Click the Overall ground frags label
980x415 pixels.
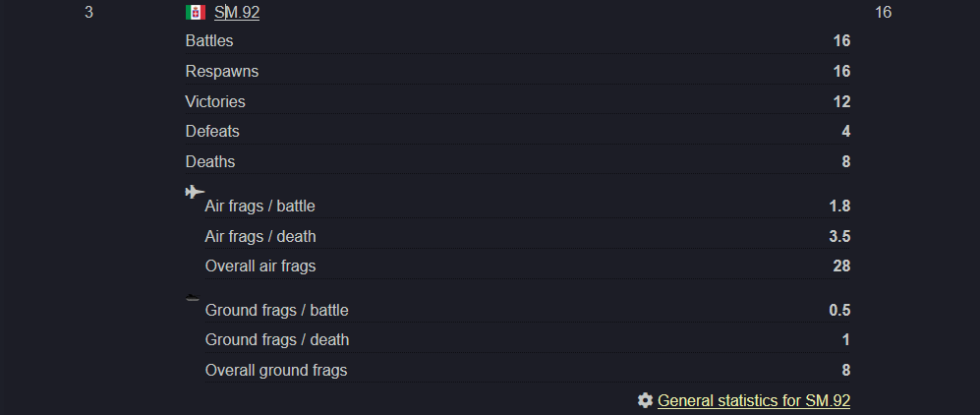(x=276, y=370)
